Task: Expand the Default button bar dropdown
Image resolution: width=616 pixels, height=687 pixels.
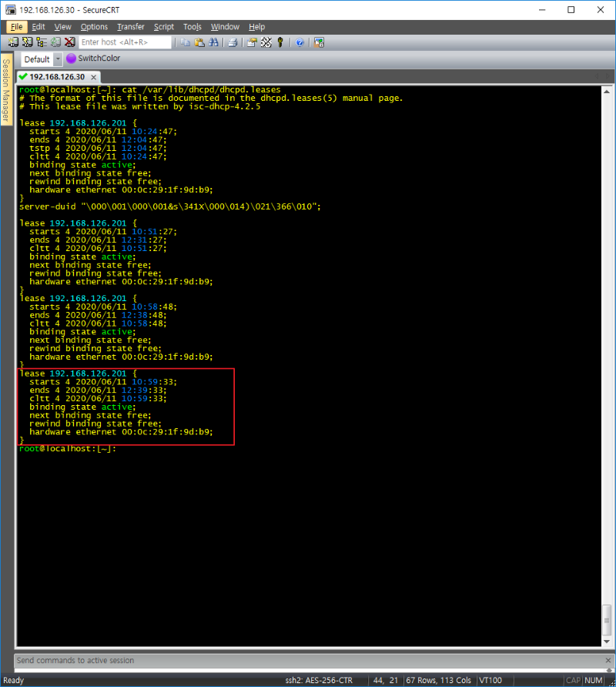Action: tap(58, 59)
